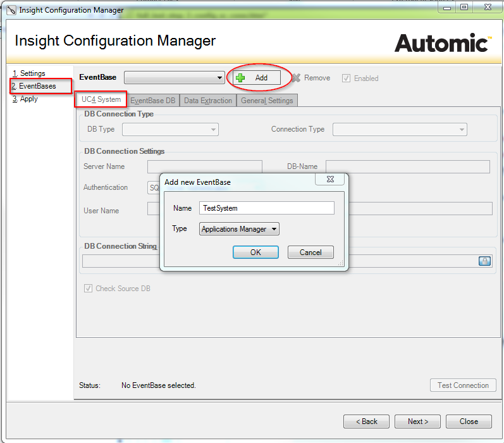Click the Test Connection button
The image size is (504, 443).
pos(463,385)
